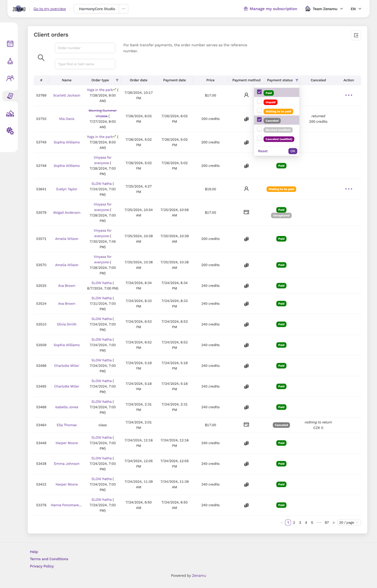
Task: Check the Waiting to be paid checkbox
Action: coord(259,111)
